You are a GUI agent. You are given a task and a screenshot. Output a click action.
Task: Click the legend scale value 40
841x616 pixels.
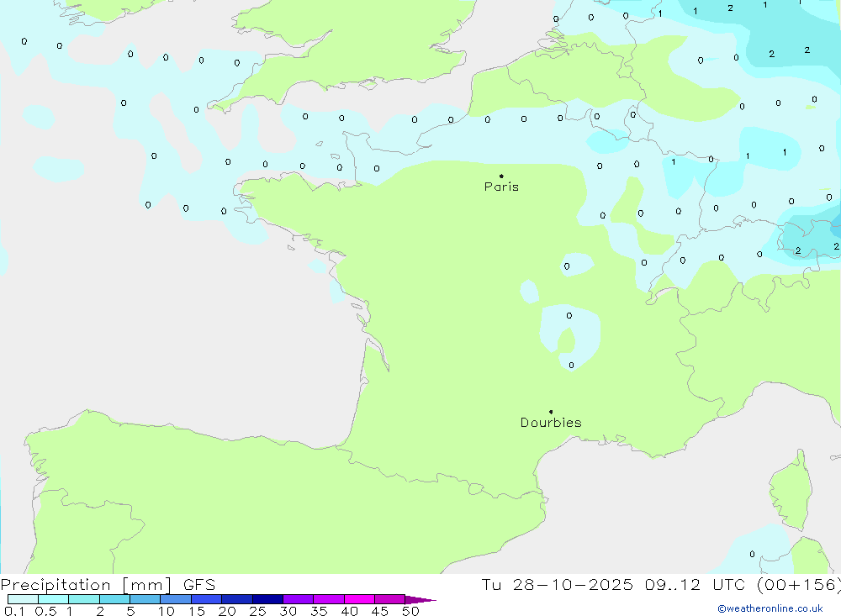point(350,611)
